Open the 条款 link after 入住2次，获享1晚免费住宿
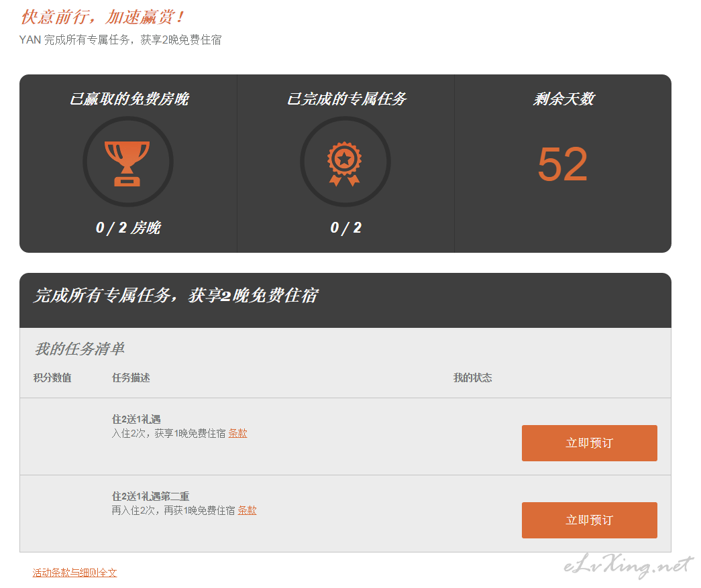Viewport: 701px width, 588px height. pos(237,434)
